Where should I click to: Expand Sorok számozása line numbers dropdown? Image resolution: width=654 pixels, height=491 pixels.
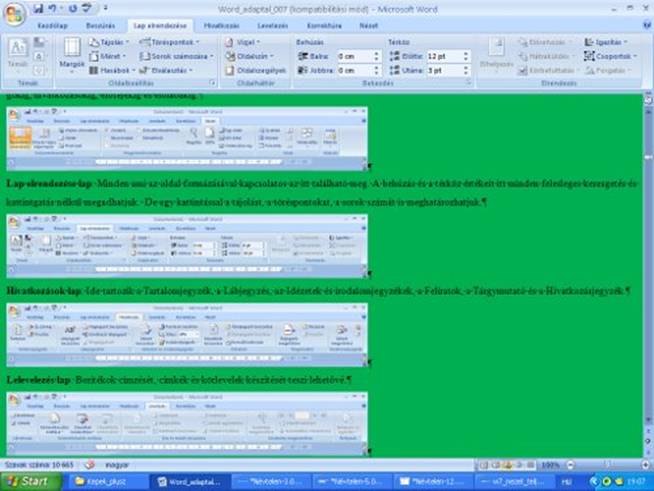click(x=176, y=56)
